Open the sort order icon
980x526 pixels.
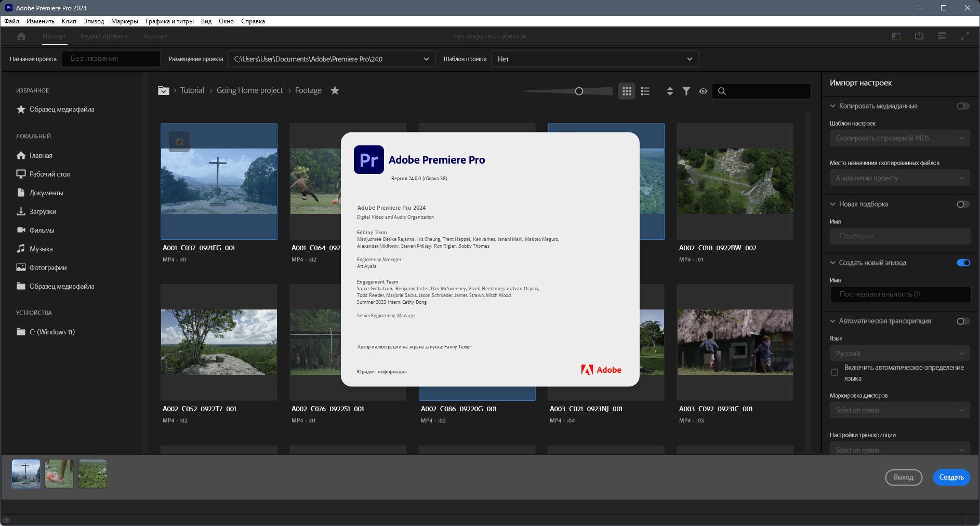[670, 91]
